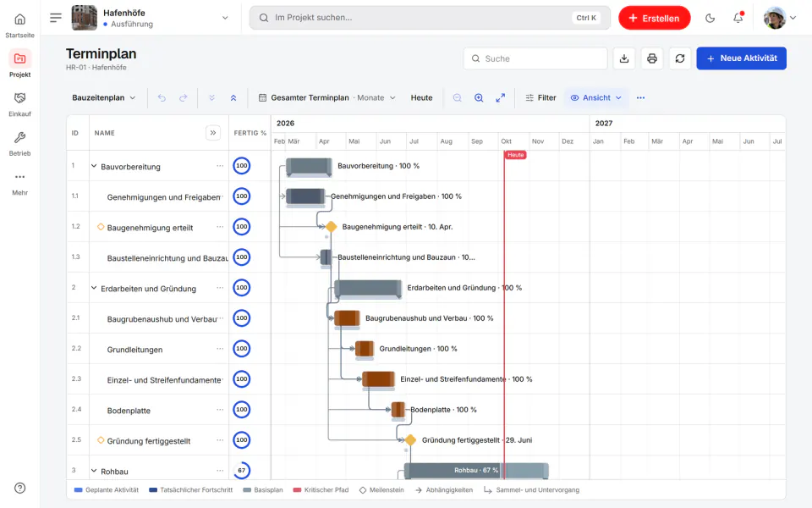Click the fullscreen expand arrows icon

tap(500, 97)
